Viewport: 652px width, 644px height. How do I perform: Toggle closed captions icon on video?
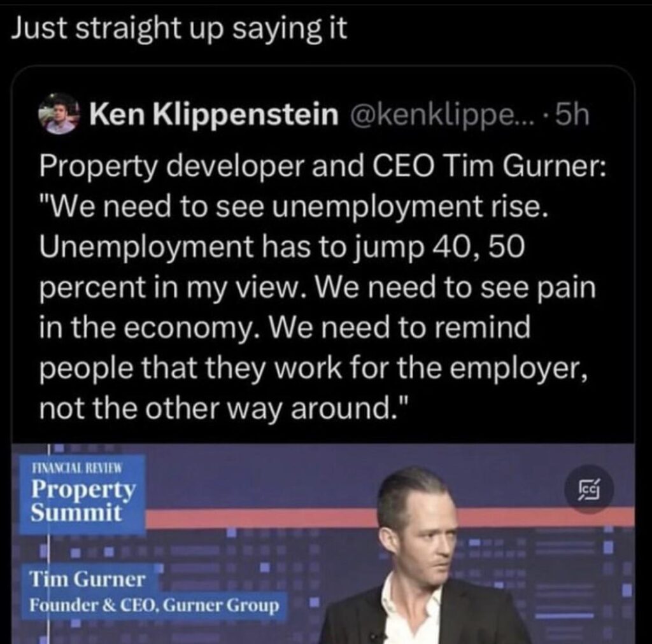point(588,490)
